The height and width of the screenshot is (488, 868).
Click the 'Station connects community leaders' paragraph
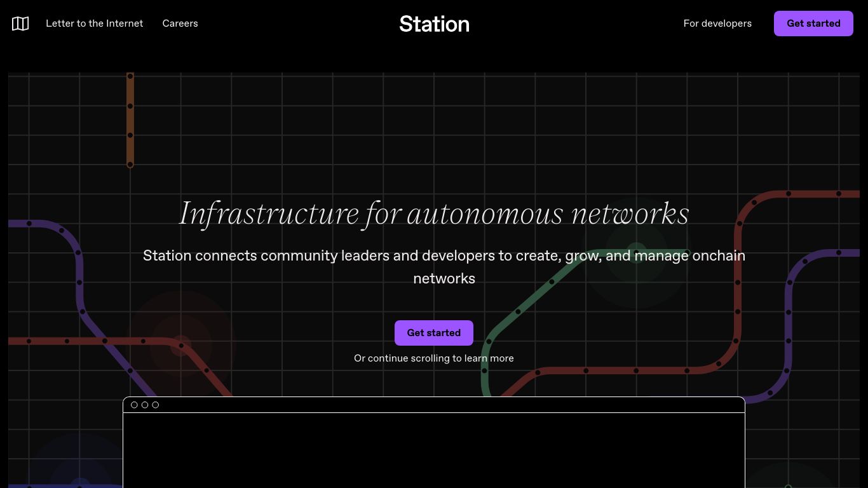pyautogui.click(x=444, y=267)
